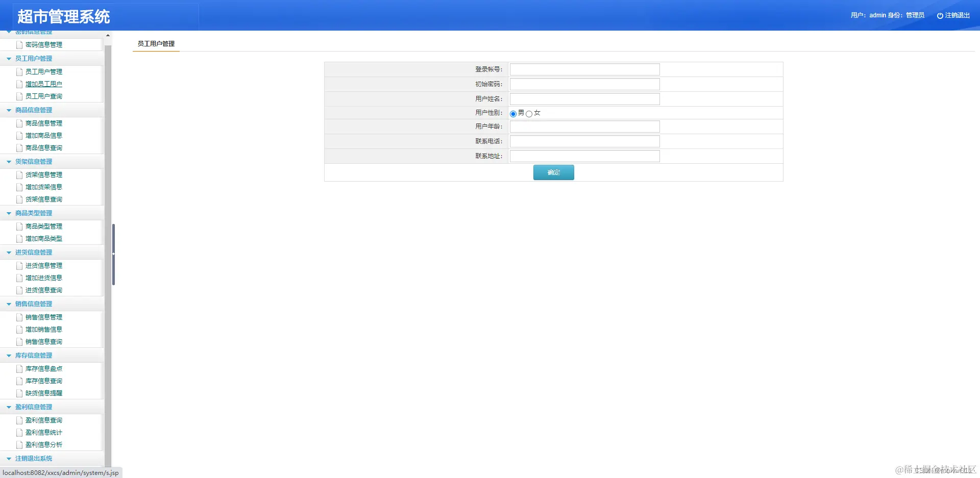Click the page icon beside 货架信息查询
Screen dimensions: 980x478
(x=19, y=199)
